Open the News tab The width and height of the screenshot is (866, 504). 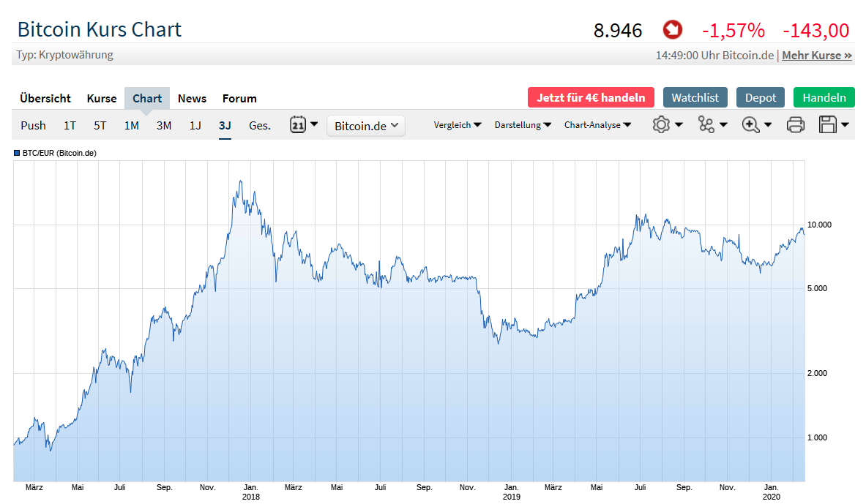[192, 98]
